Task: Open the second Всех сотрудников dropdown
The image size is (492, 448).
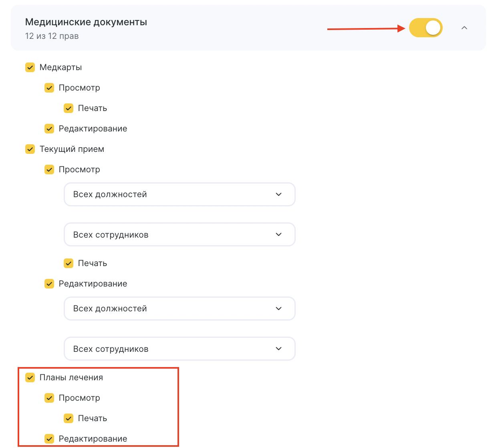Action: tap(179, 349)
